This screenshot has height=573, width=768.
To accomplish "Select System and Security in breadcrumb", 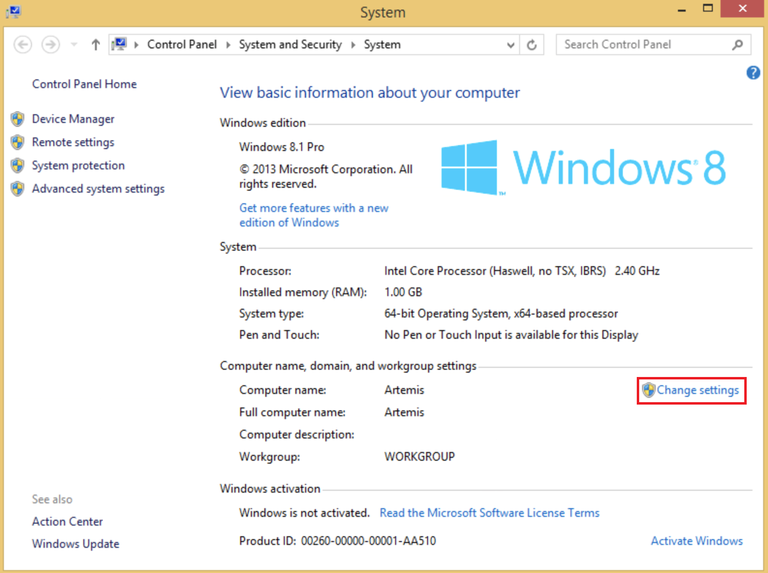I will [x=290, y=45].
